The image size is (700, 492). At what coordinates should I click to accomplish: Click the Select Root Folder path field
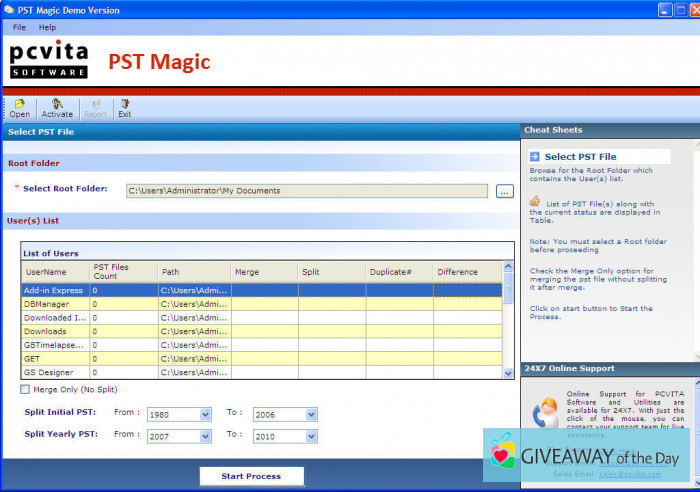pyautogui.click(x=306, y=191)
